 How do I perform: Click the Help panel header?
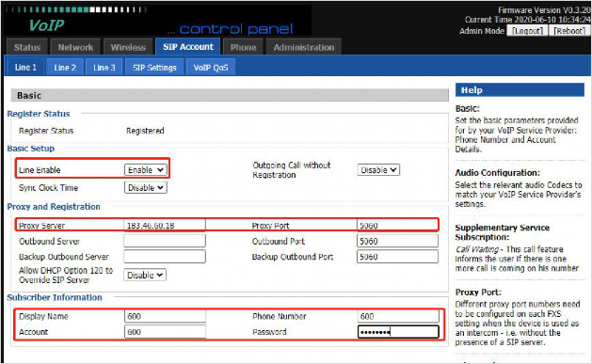[520, 89]
